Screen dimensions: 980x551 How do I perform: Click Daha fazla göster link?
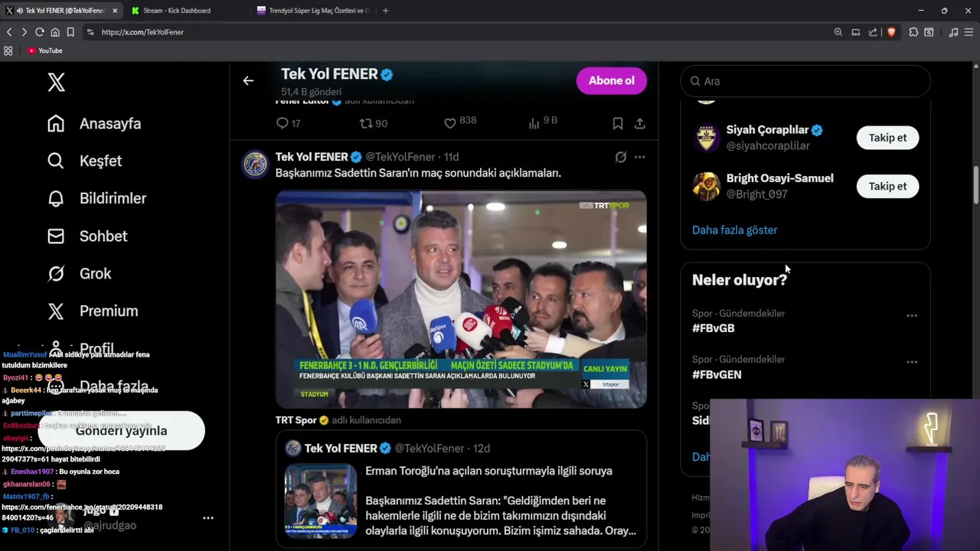[x=734, y=230]
